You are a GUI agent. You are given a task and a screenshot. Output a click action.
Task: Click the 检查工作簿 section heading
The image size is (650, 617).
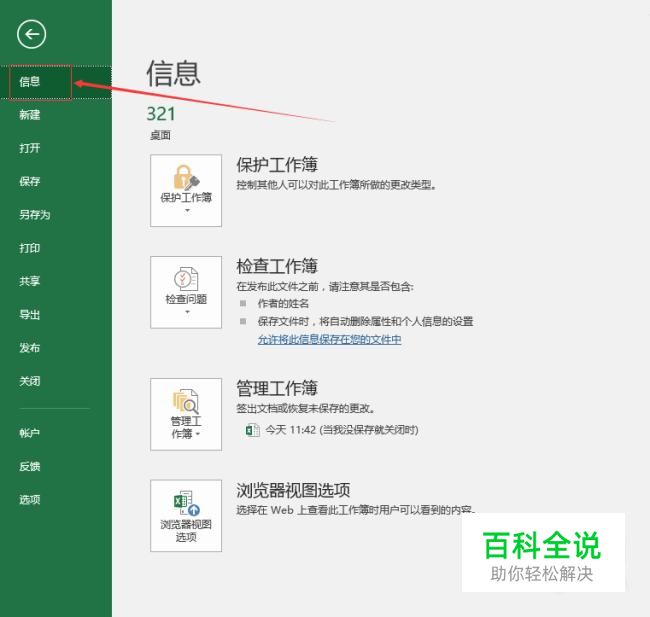coord(277,266)
